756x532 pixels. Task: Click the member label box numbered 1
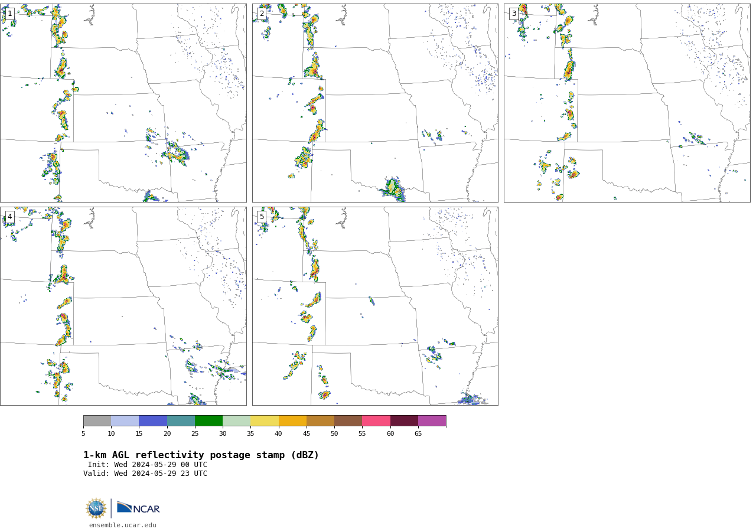pyautogui.click(x=9, y=14)
